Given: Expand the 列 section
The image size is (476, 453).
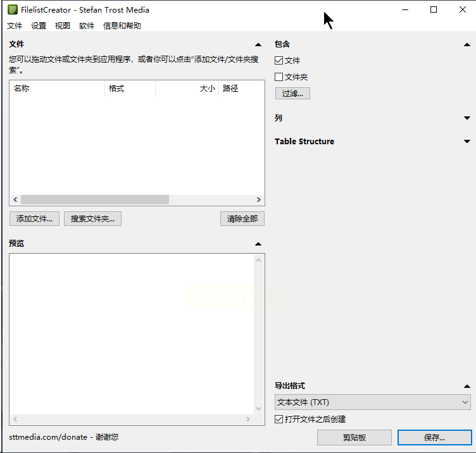Looking at the screenshot, I should click(467, 118).
